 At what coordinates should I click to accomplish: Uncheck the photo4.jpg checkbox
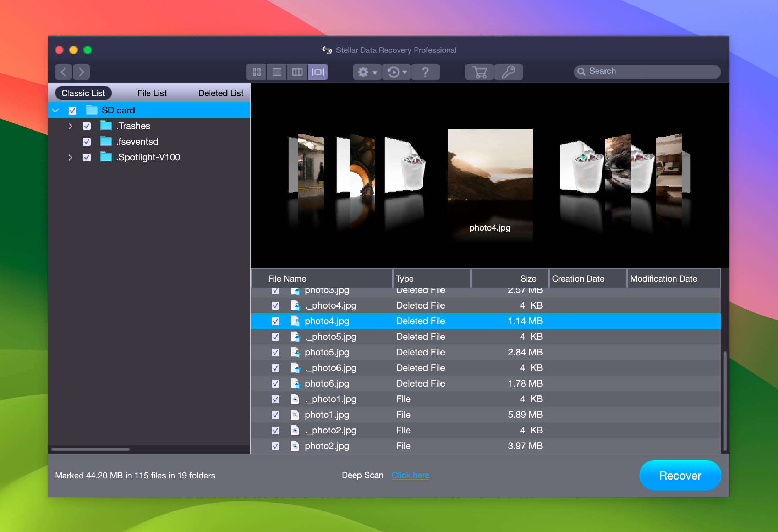(x=275, y=321)
